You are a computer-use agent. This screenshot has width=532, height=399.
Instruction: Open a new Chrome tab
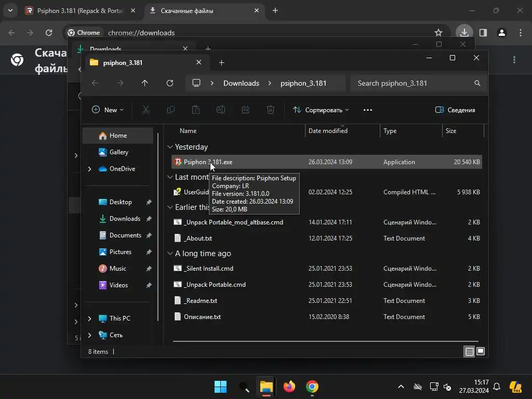tap(275, 10)
